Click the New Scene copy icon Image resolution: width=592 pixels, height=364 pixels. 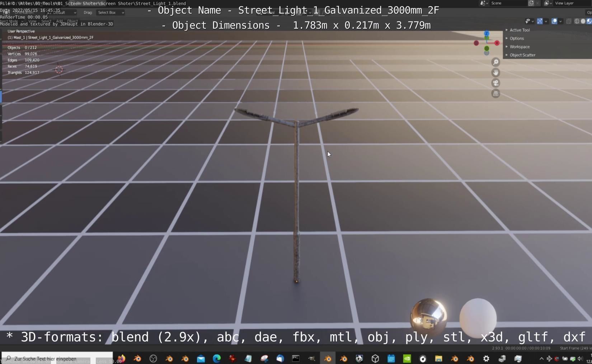tap(531, 3)
